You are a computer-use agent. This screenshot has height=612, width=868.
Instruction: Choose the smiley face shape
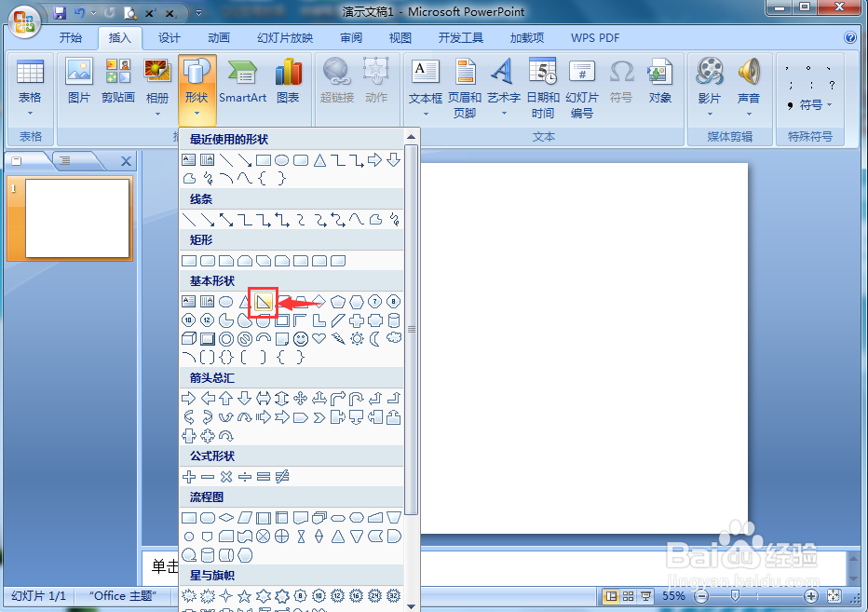(301, 338)
